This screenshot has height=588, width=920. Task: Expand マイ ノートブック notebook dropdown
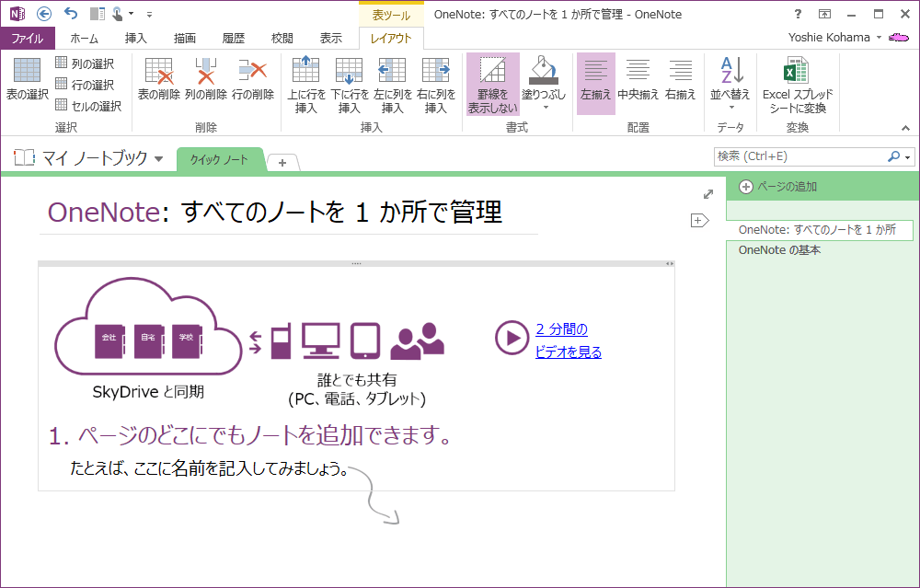point(158,158)
